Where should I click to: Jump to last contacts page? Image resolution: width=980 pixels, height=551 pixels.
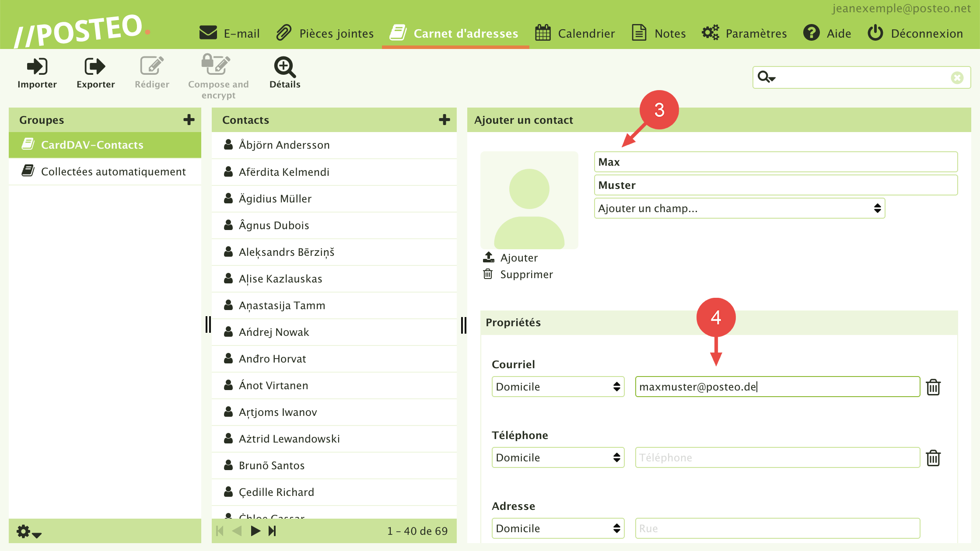273,531
